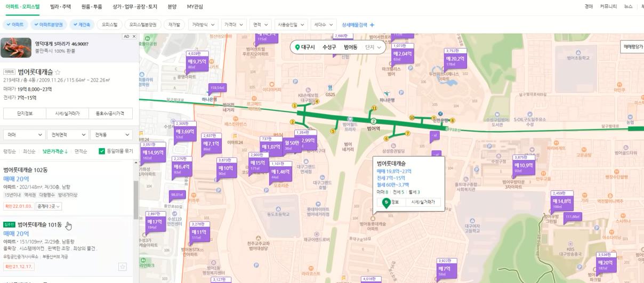Open the 범어롯데캐슬 102동 listing title
This screenshot has width=644, height=283.
pyautogui.click(x=26, y=170)
